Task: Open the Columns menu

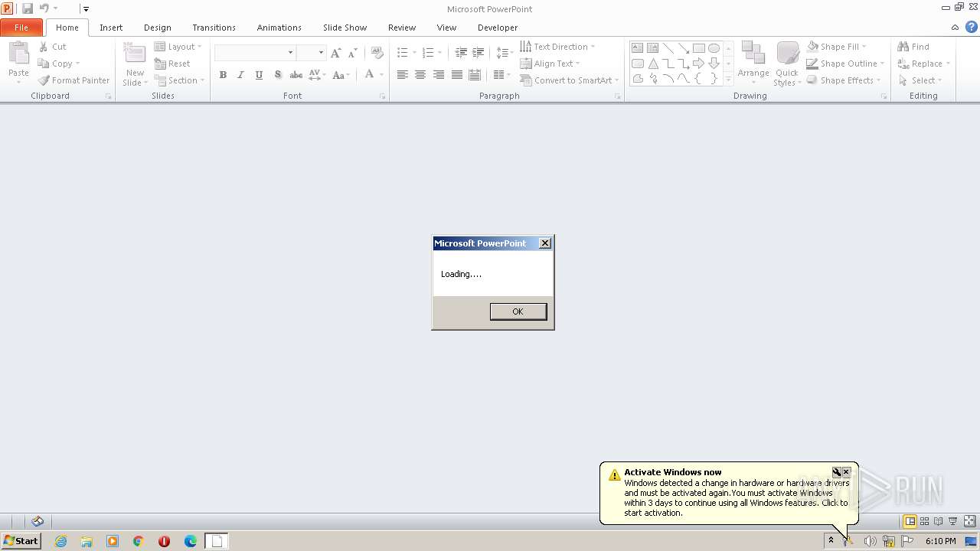Action: pyautogui.click(x=501, y=75)
